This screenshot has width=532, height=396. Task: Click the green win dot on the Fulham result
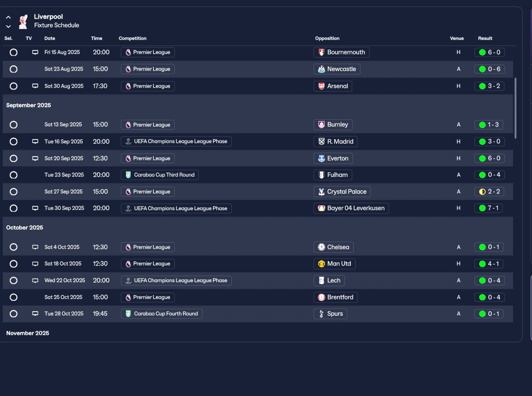click(x=483, y=175)
